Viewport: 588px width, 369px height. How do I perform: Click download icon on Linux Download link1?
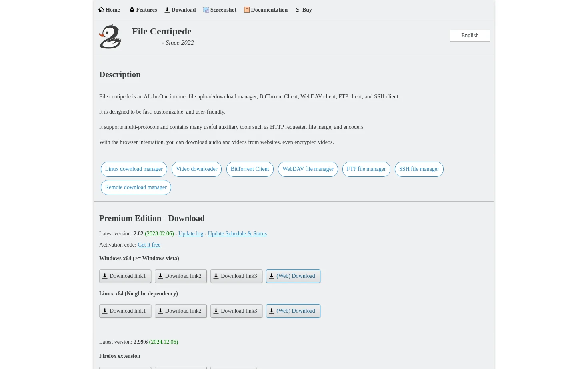coord(105,311)
